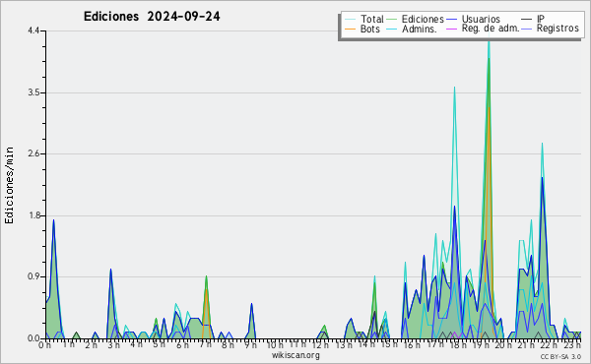The width and height of the screenshot is (591, 364).
Task: Click the turquoise line swatch beside Total
Action: (350, 20)
